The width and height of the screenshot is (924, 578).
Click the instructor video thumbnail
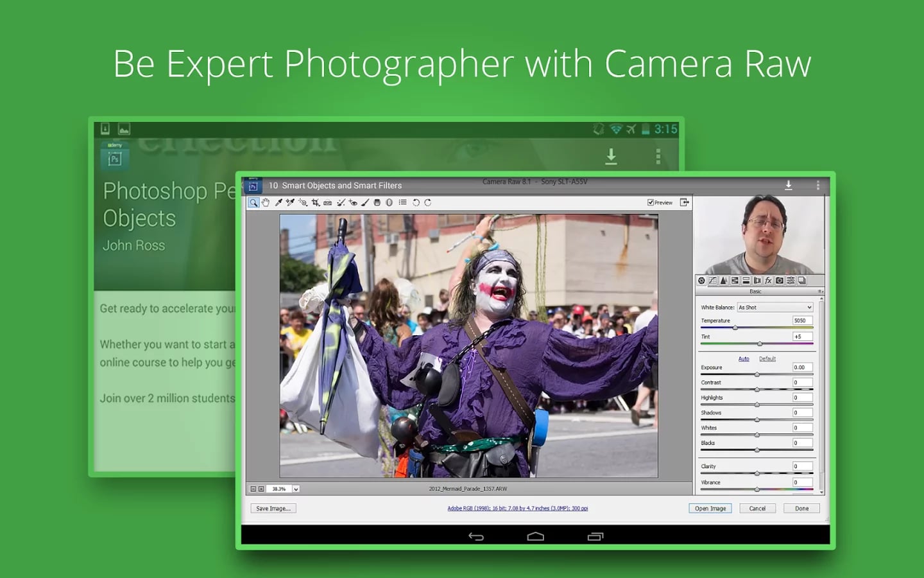759,235
